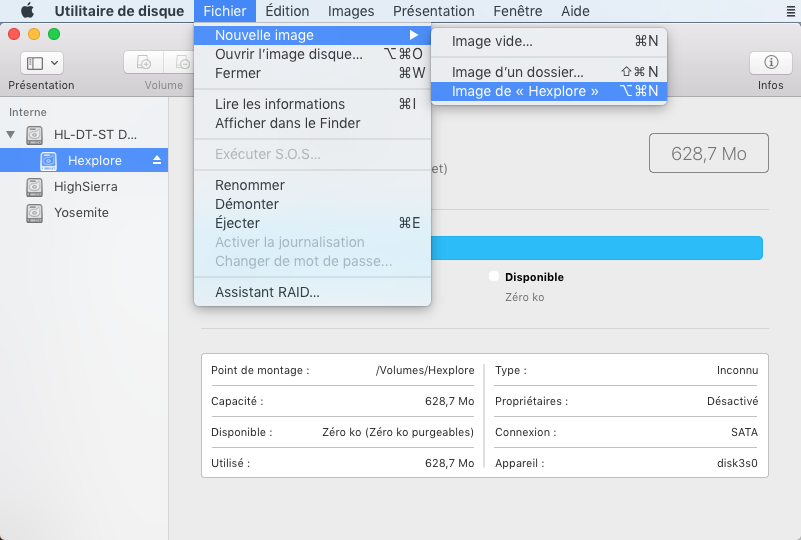This screenshot has height=540, width=801.
Task: Select Image de « Hexplore »
Action: point(549,91)
